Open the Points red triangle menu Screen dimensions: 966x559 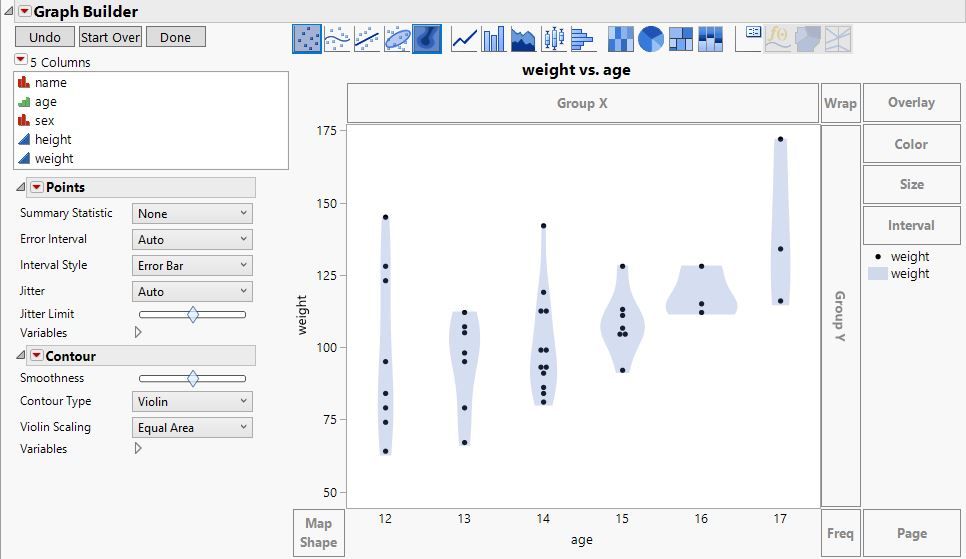[x=37, y=187]
